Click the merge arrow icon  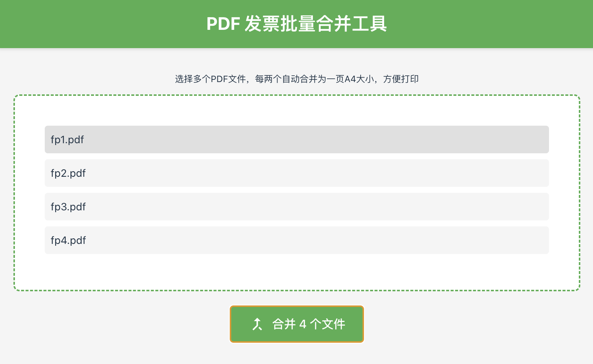tap(257, 324)
